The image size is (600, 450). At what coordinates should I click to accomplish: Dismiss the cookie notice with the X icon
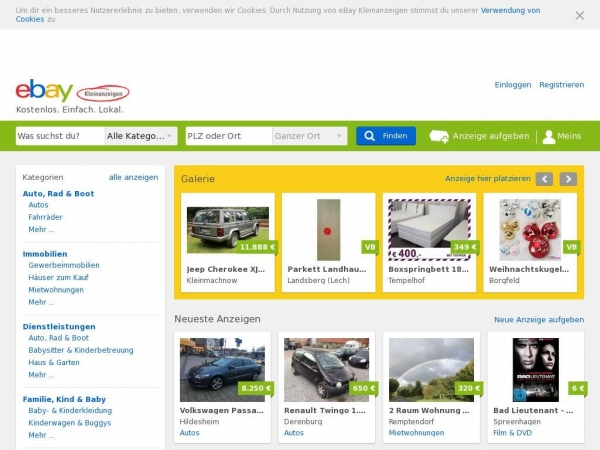[579, 15]
